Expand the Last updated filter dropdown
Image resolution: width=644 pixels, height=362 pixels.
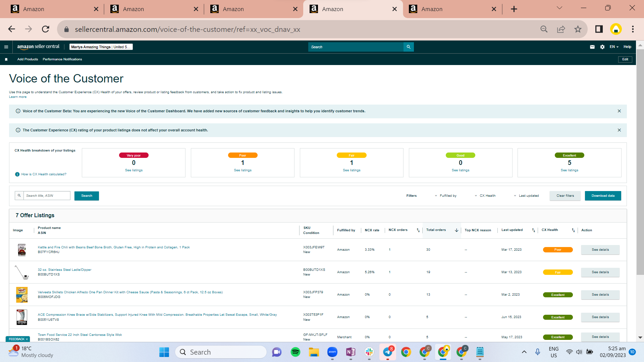(526, 196)
